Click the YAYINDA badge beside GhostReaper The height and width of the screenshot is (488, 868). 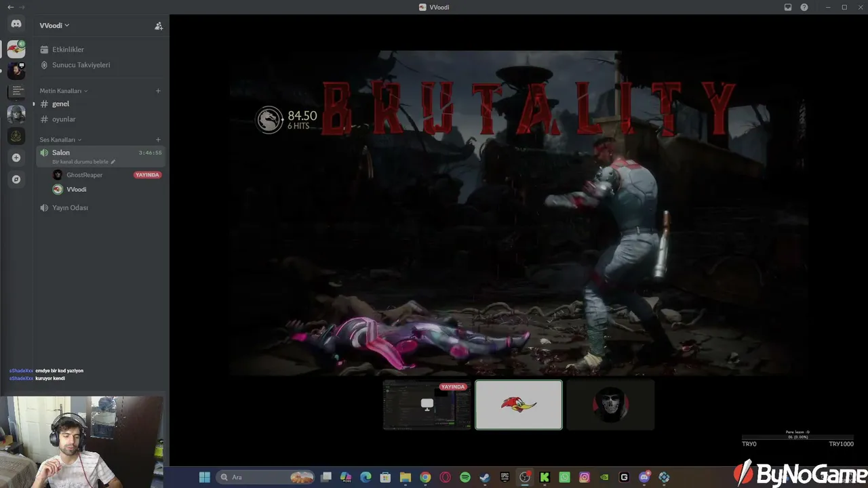pos(147,175)
